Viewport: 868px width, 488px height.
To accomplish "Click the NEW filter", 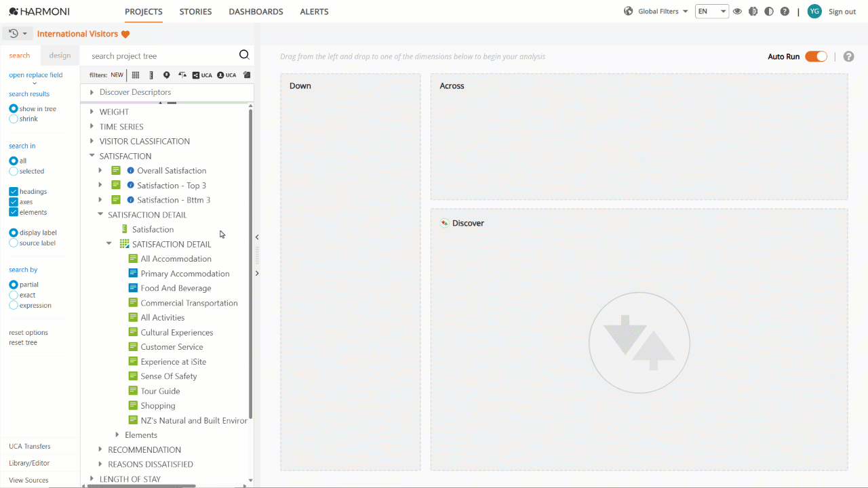I will tap(117, 75).
